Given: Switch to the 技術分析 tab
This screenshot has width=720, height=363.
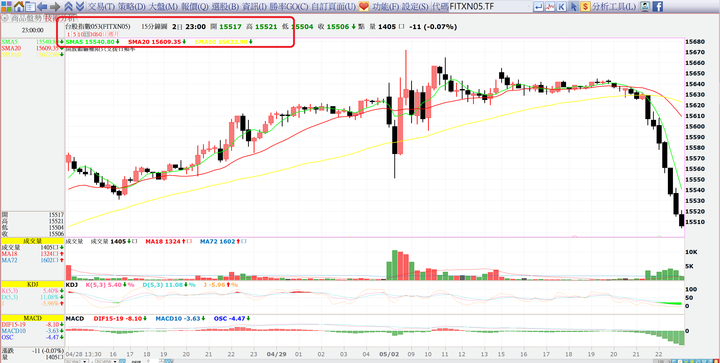Looking at the screenshot, I should pos(60,18).
